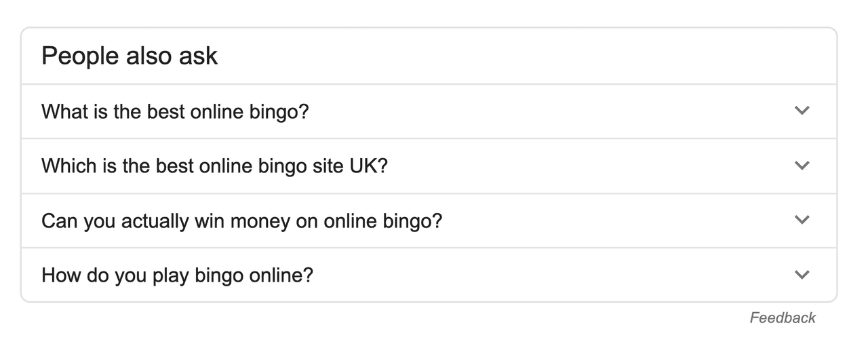
Task: Click the arrow icon next to "How do you play bingo online?"
Action: point(802,275)
